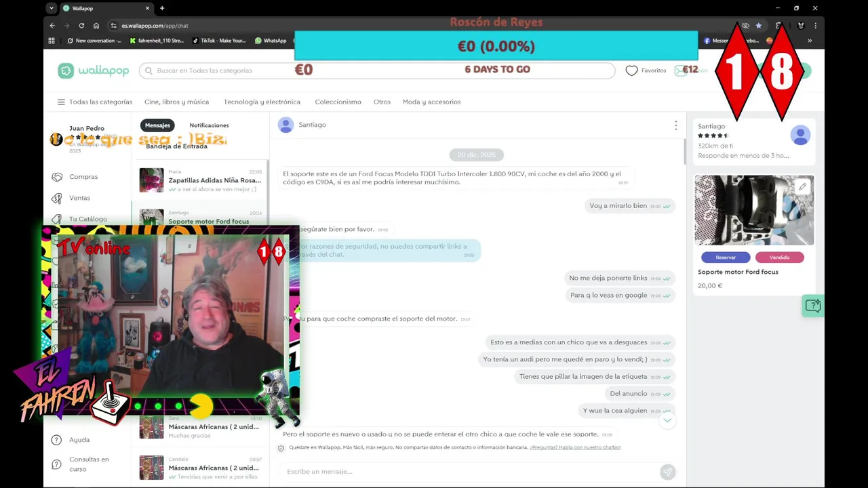Open the feedback icon on right edge
The image size is (868, 488).
tap(812, 306)
